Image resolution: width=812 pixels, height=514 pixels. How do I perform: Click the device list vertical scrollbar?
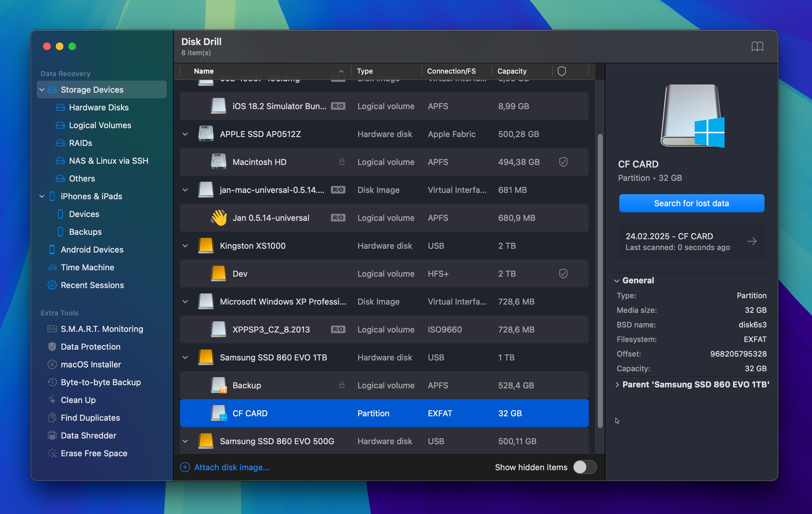pyautogui.click(x=600, y=281)
